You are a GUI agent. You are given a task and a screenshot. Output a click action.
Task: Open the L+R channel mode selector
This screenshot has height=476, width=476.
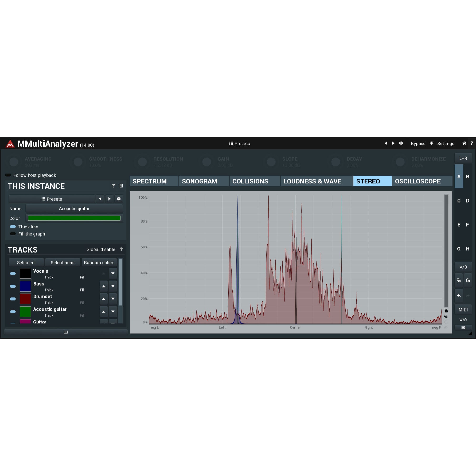tap(463, 158)
